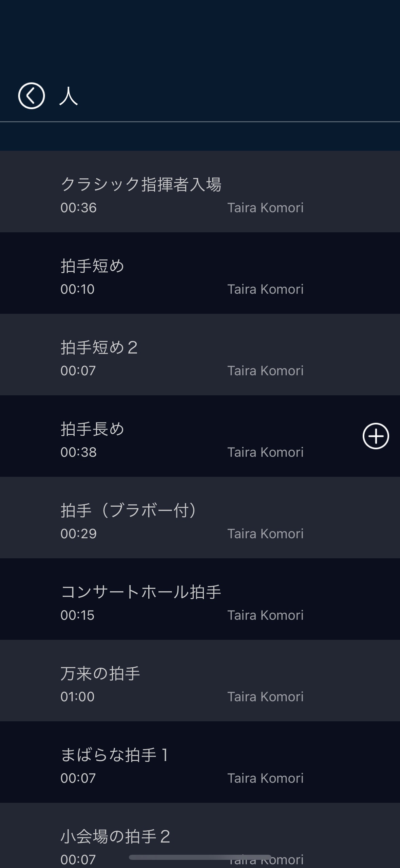Choose the 拍手短め title with 00:10 length
Viewport: 400px width, 868px height.
(92, 266)
